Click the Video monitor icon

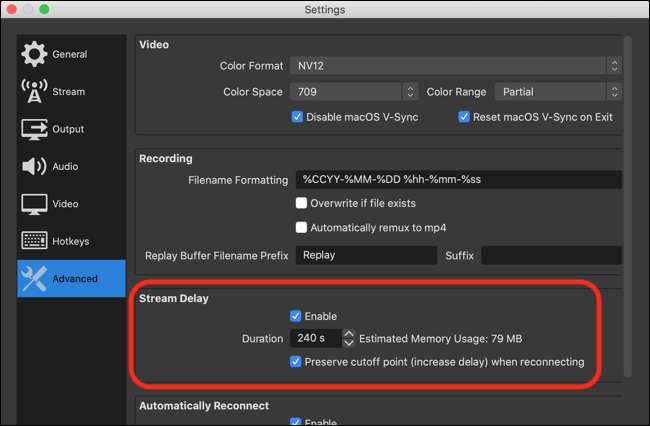(34, 204)
